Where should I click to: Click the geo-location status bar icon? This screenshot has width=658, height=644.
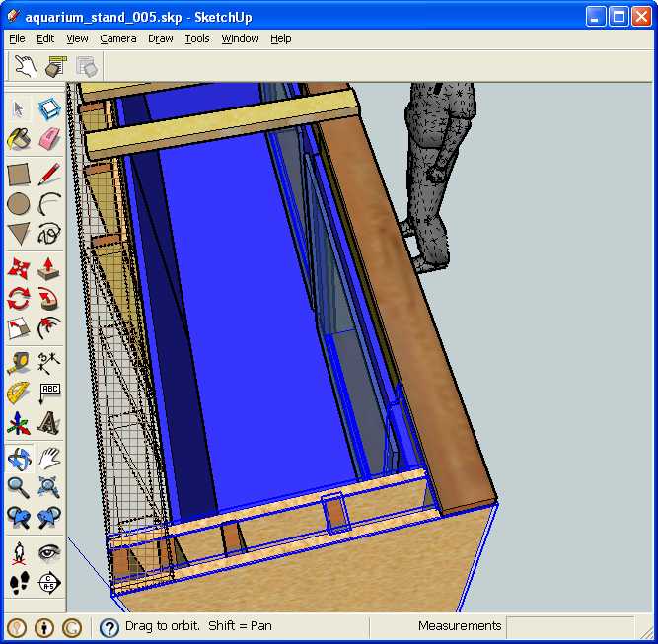[x=17, y=627]
